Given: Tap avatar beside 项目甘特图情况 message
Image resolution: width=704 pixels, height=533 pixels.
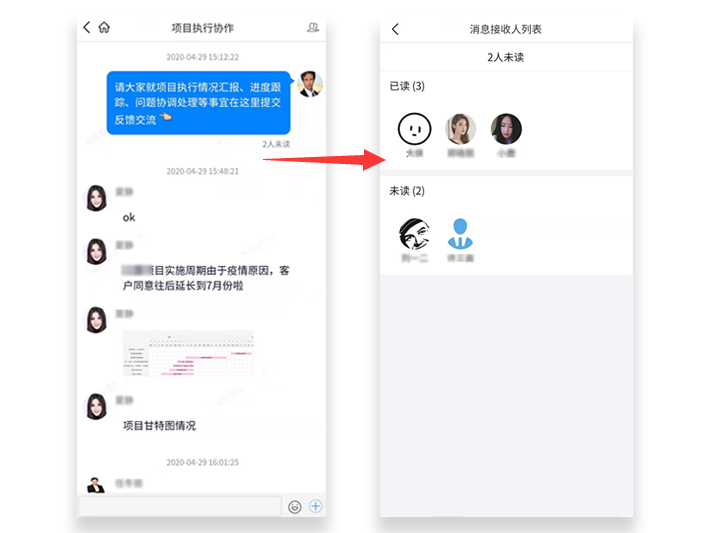Looking at the screenshot, I should 96,406.
